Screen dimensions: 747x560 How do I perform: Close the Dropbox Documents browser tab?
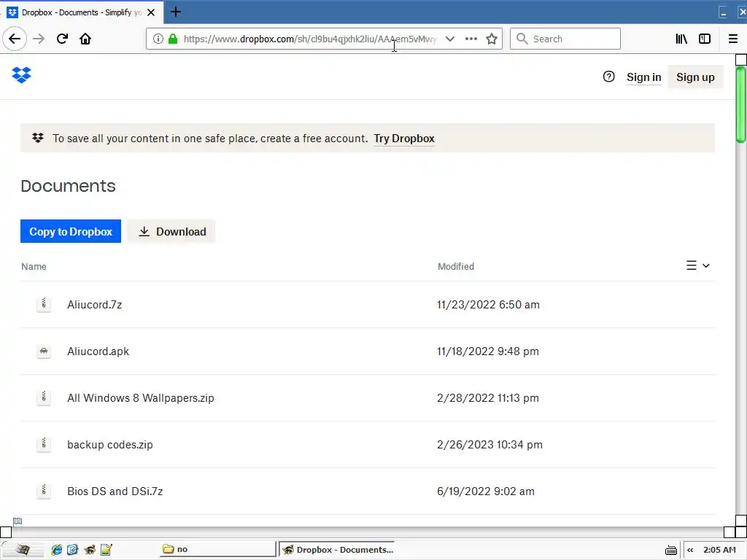click(x=151, y=12)
